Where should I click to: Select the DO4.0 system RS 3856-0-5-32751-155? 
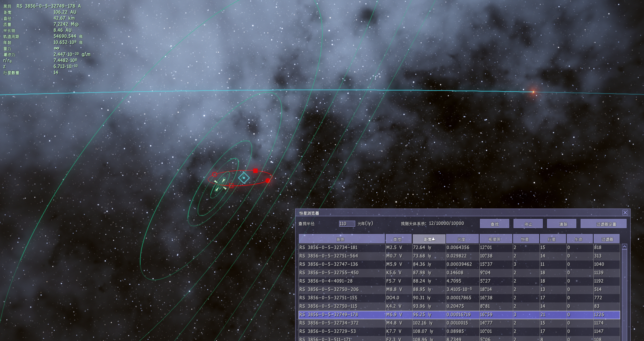point(459,298)
